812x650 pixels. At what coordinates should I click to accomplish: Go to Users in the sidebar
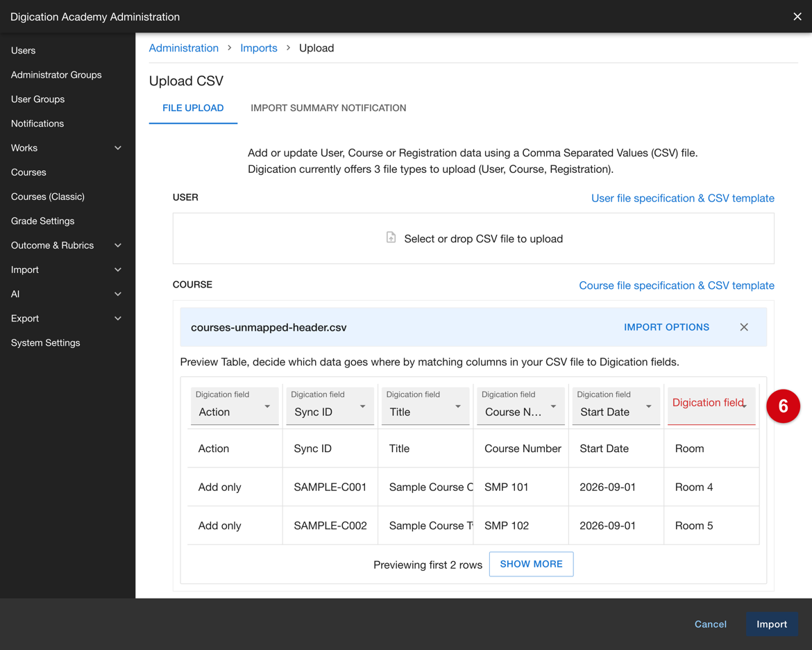24,50
